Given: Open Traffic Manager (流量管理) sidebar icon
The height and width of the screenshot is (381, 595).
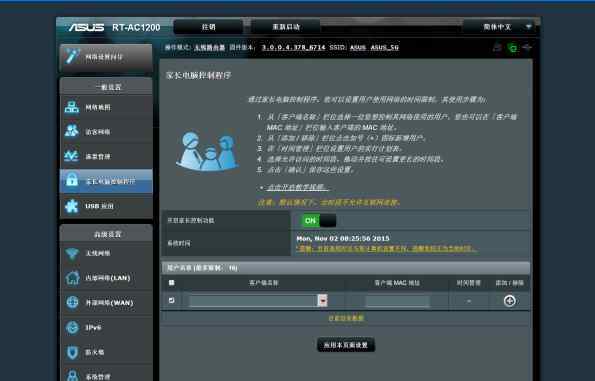Looking at the screenshot, I should (x=72, y=156).
